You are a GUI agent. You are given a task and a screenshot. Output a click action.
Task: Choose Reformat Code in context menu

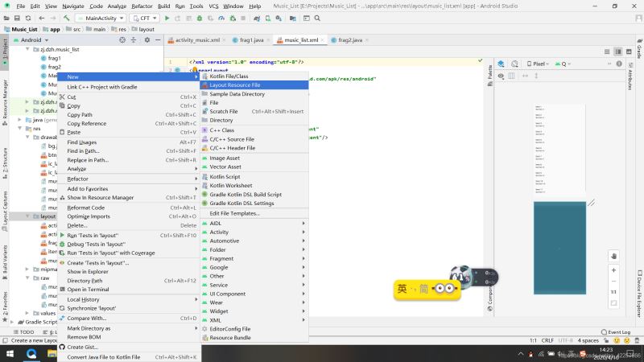pos(86,207)
